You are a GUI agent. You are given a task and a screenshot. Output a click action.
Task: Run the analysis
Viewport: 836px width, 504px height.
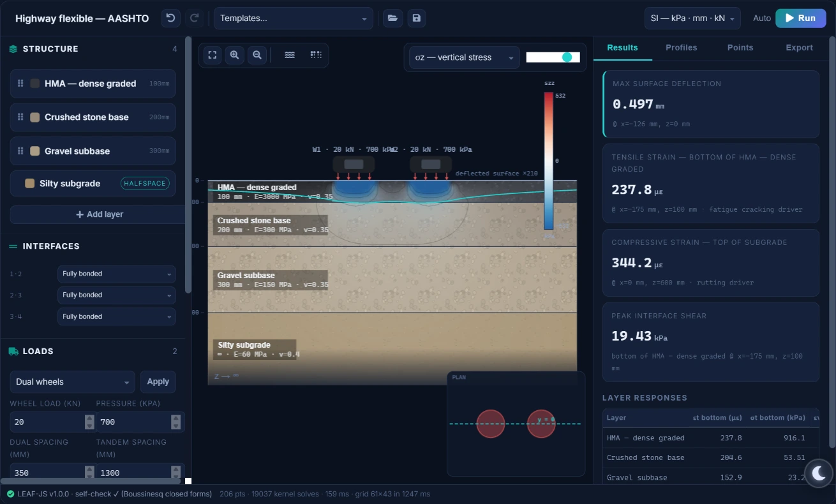pyautogui.click(x=800, y=18)
